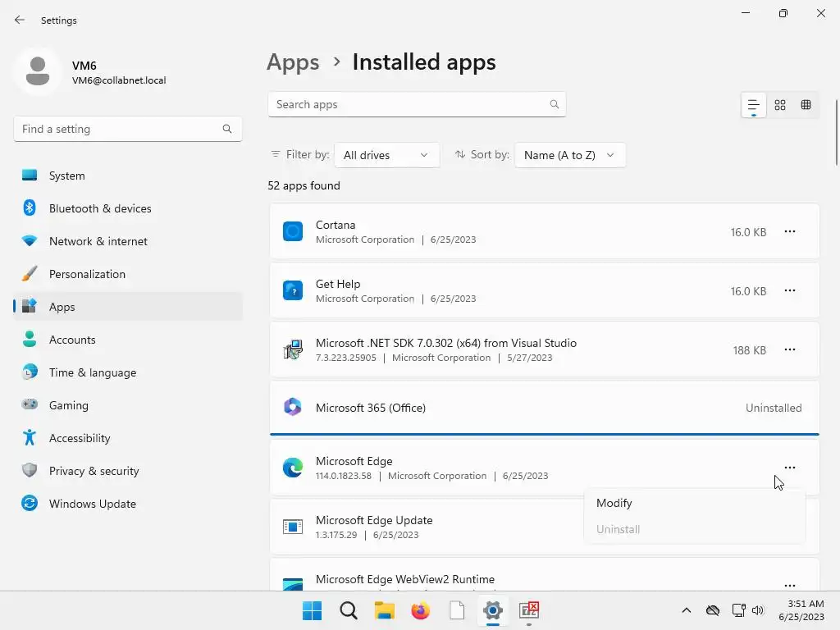Show hidden icons in system tray
The image size is (840, 630).
pyautogui.click(x=687, y=610)
